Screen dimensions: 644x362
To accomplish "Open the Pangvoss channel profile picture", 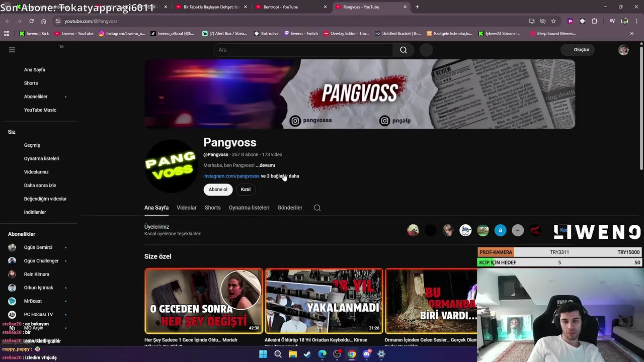I will 171,166.
